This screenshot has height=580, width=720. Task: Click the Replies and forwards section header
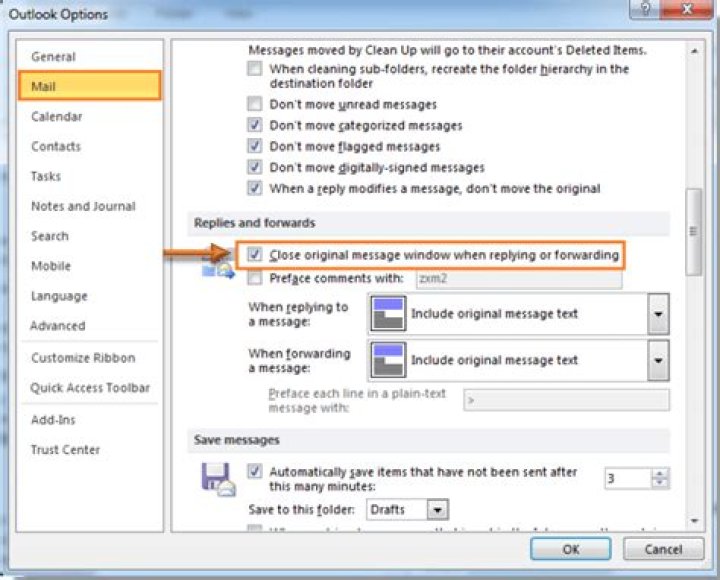tap(255, 223)
